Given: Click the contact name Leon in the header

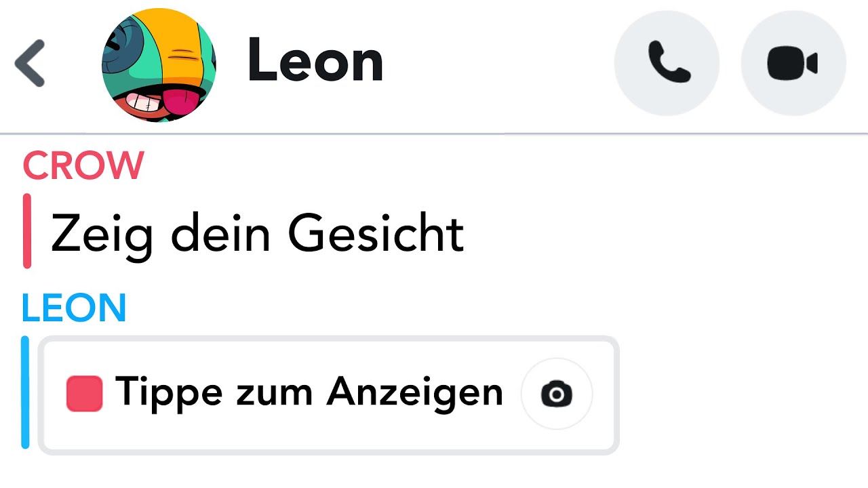Looking at the screenshot, I should pyautogui.click(x=315, y=62).
